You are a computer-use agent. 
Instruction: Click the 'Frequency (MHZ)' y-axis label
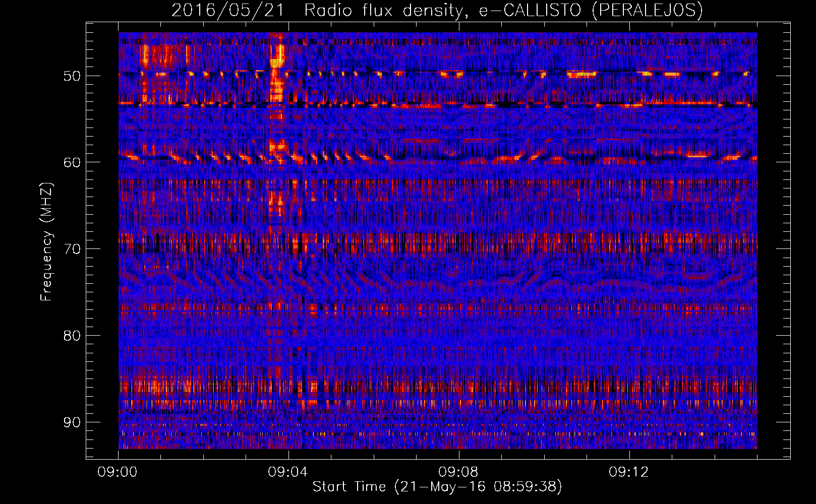click(46, 242)
